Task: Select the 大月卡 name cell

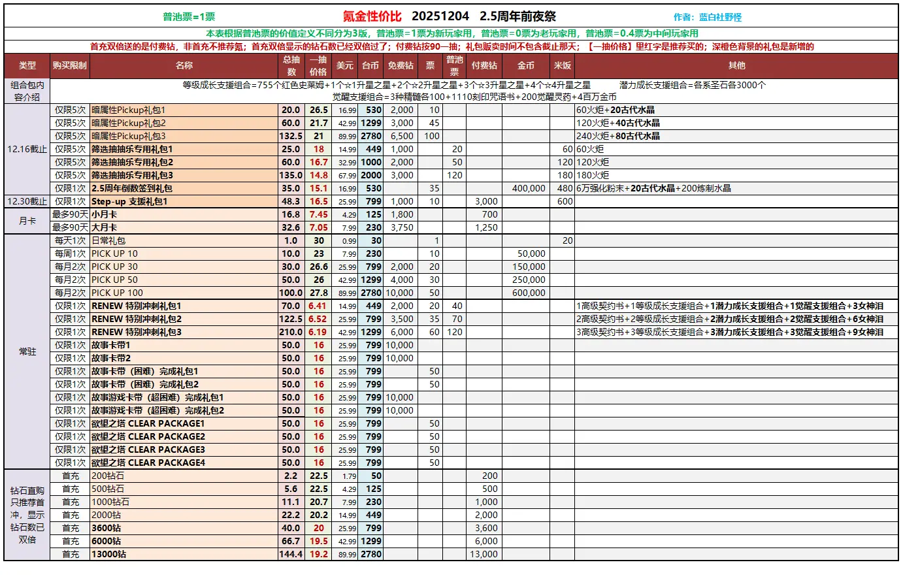Action: (x=105, y=227)
